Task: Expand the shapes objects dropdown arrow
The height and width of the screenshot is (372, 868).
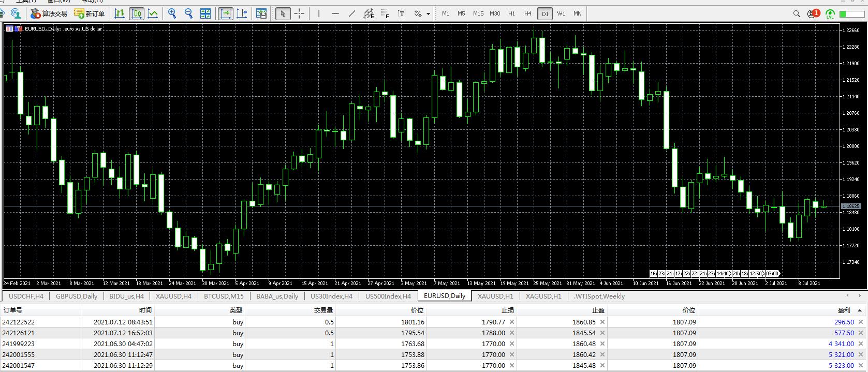Action: coord(429,14)
